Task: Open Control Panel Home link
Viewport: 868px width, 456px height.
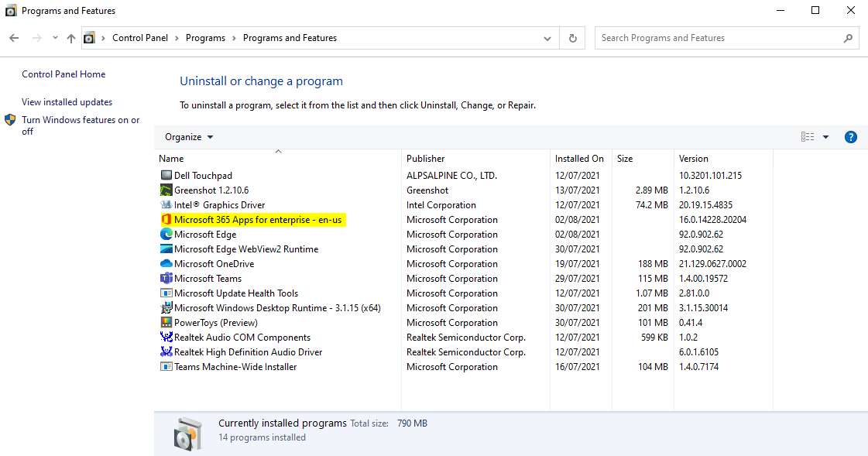Action: point(63,74)
